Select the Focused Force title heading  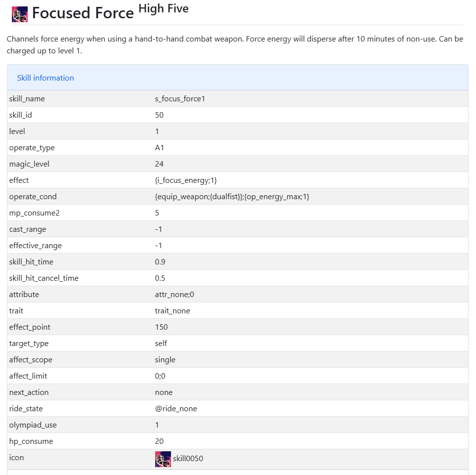[x=83, y=13]
